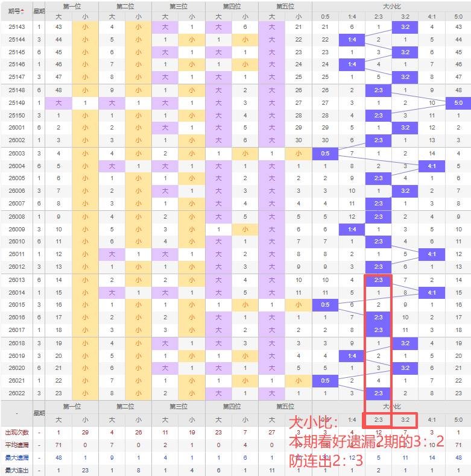Image resolution: width=471 pixels, height=476 pixels.
Task: Select period row 26022
Action: [x=236, y=393]
